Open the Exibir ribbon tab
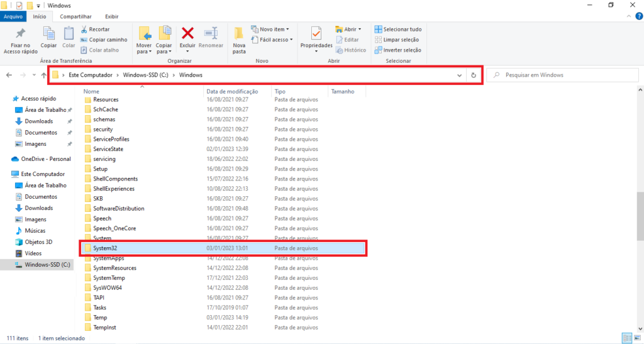The width and height of the screenshot is (644, 344). (x=111, y=16)
